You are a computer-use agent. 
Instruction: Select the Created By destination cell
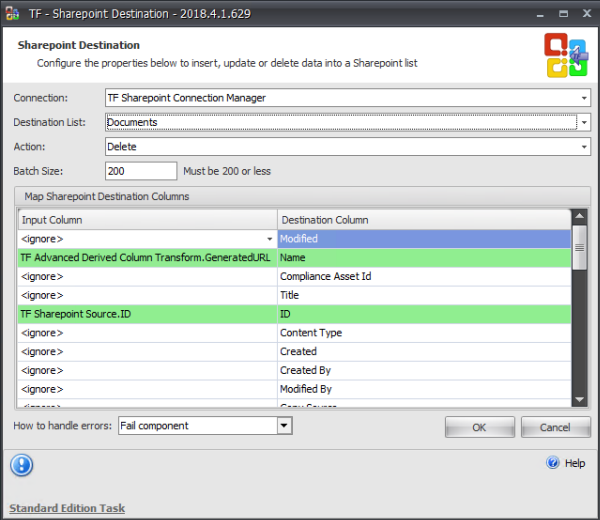(x=424, y=370)
